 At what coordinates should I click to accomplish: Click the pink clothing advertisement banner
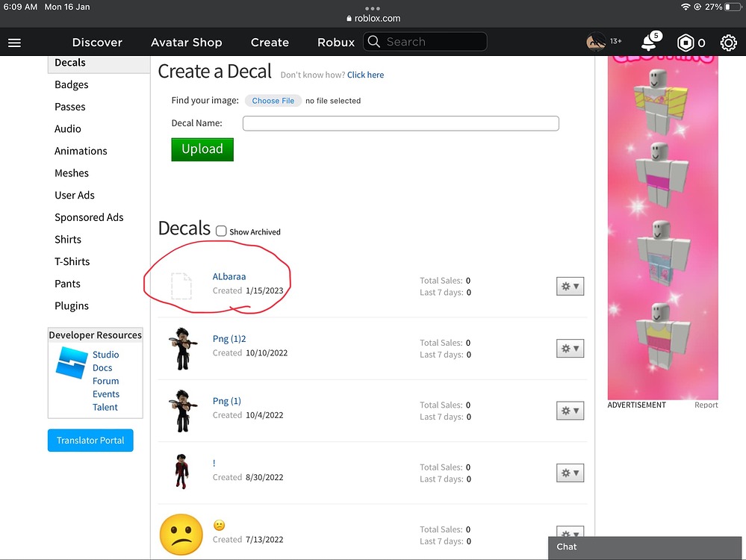pyautogui.click(x=663, y=228)
